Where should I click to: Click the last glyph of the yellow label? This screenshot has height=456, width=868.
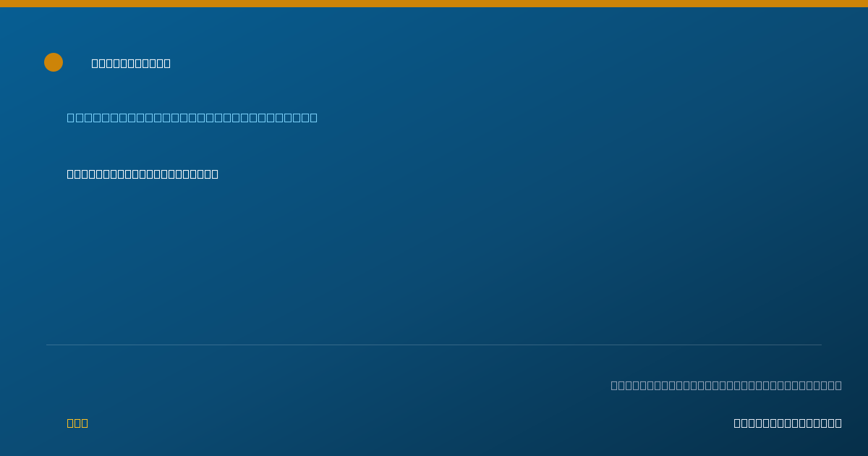(85, 423)
